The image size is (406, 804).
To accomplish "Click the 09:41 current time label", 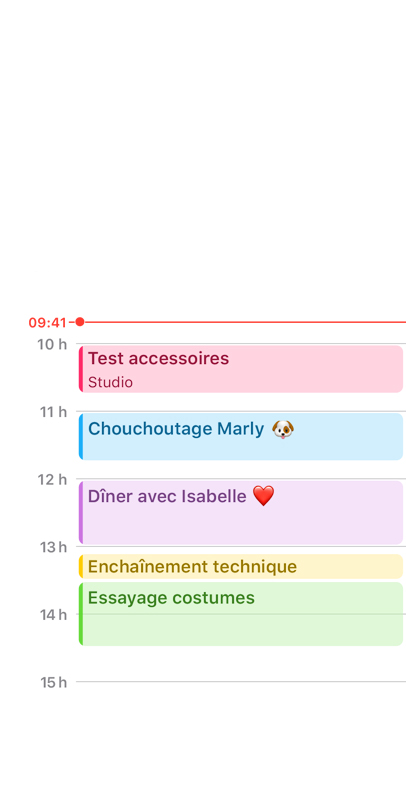I will pos(48,323).
